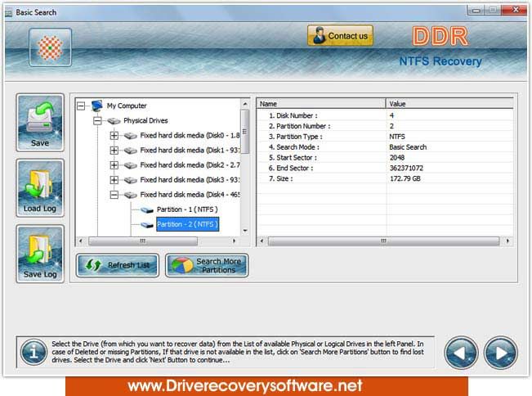Select Fixed hard disk media Disk4
The image size is (532, 396).
[x=190, y=195]
